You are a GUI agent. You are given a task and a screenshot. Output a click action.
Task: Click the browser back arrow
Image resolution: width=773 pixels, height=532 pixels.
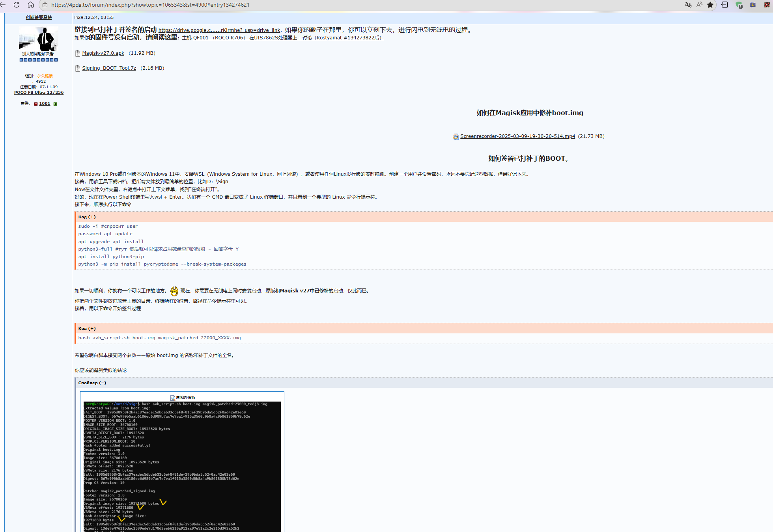(2, 5)
